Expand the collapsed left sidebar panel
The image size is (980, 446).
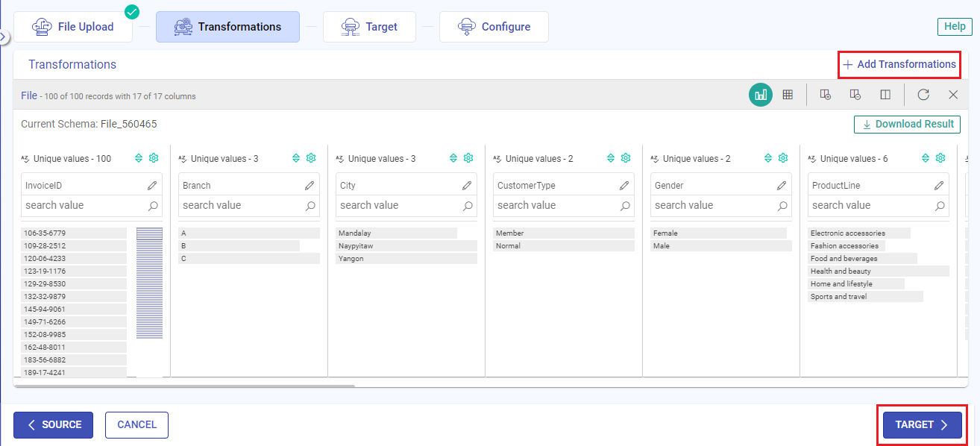(6, 35)
